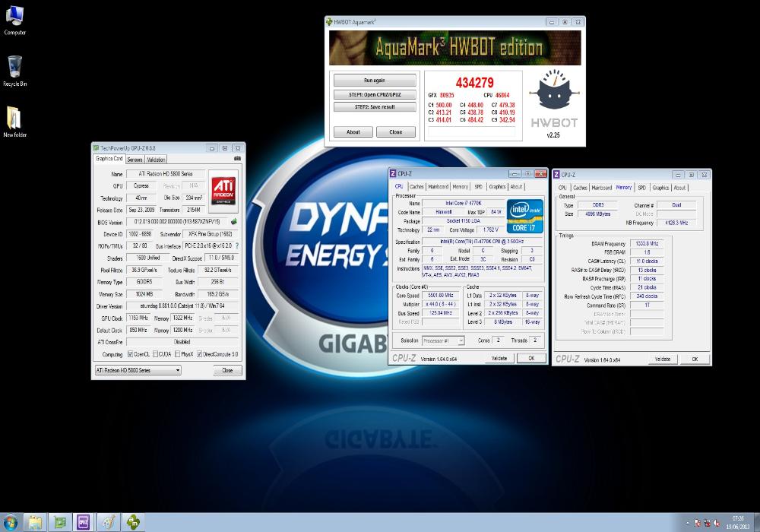
Task: Click OK in the left CPU-Z window
Action: click(x=531, y=358)
